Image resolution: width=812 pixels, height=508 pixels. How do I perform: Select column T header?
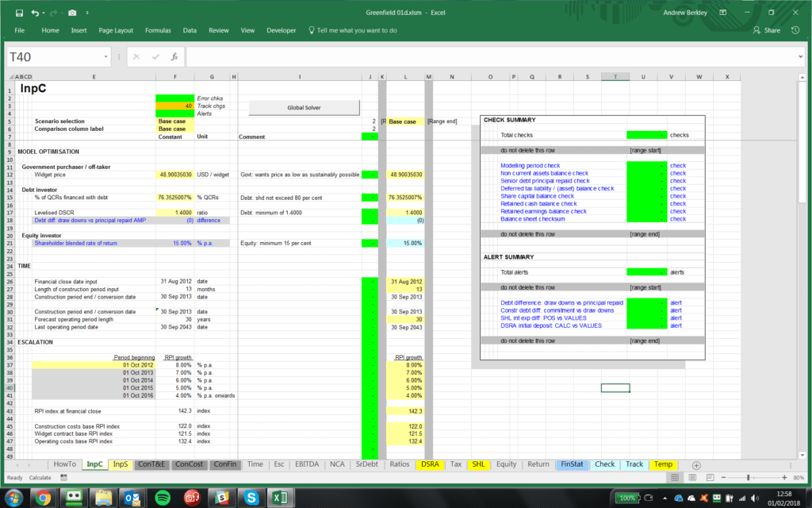[615, 77]
